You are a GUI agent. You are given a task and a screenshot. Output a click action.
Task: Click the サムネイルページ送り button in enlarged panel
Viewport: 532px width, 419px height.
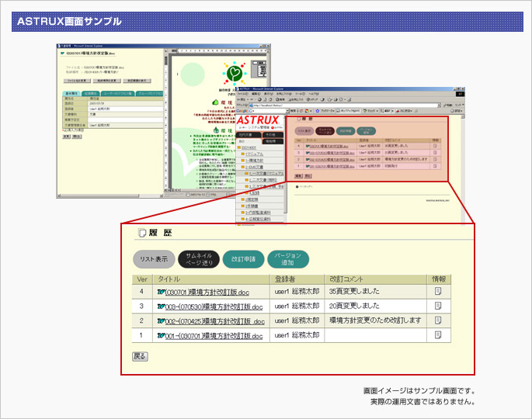[199, 259]
